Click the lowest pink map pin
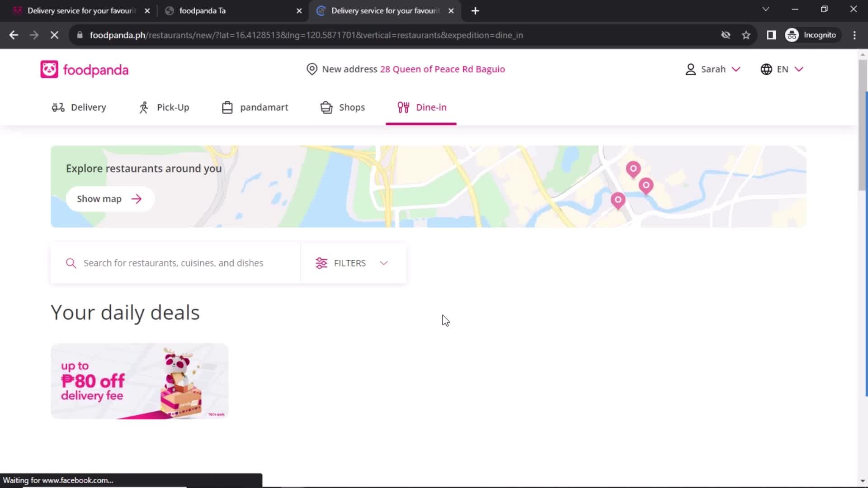The image size is (868, 488). tap(618, 200)
